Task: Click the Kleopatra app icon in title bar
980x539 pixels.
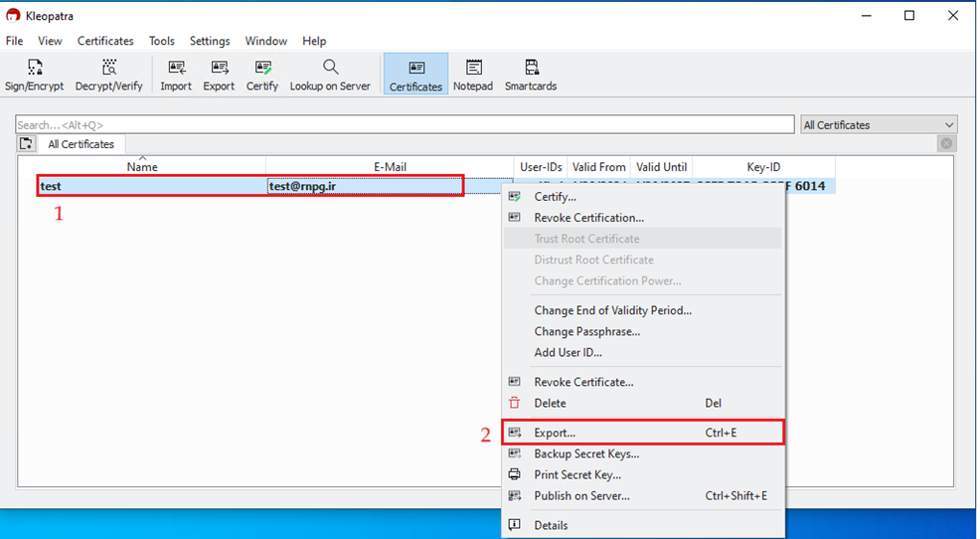Action: (x=13, y=16)
